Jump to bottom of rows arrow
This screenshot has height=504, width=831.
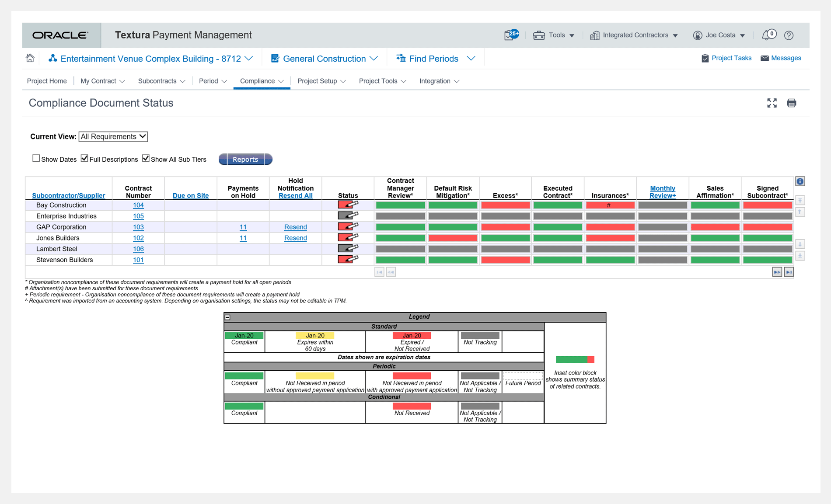click(x=800, y=256)
